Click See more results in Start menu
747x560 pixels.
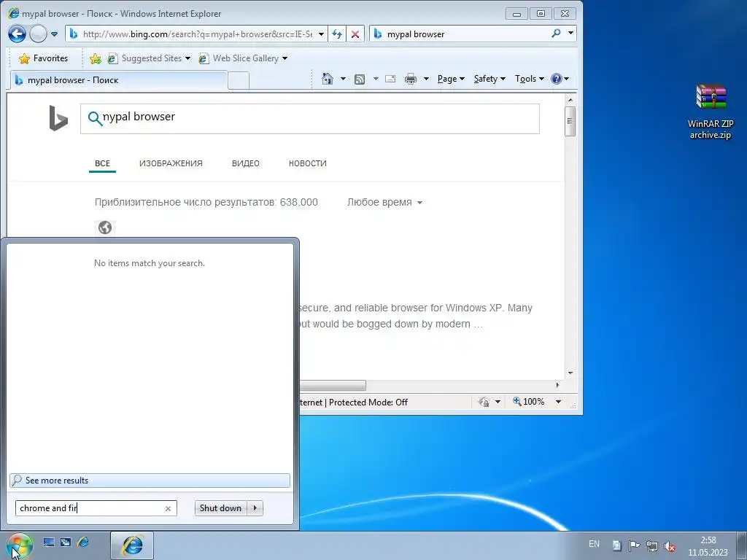(x=150, y=481)
